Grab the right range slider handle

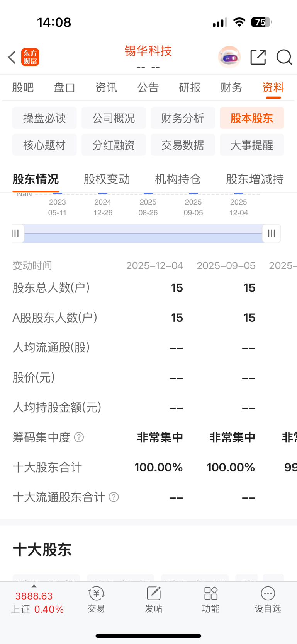[272, 233]
